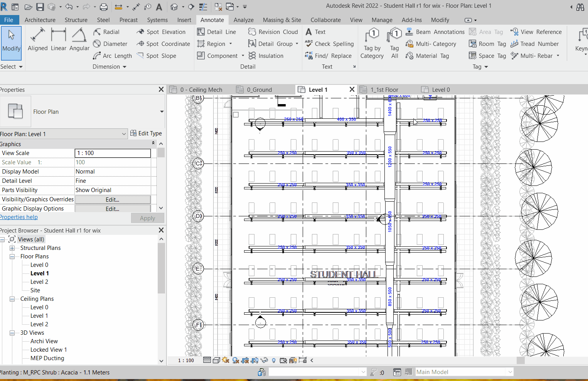Screen dimensions: 588x381
Task: Select the Angular dimension tool
Action: [x=79, y=39]
